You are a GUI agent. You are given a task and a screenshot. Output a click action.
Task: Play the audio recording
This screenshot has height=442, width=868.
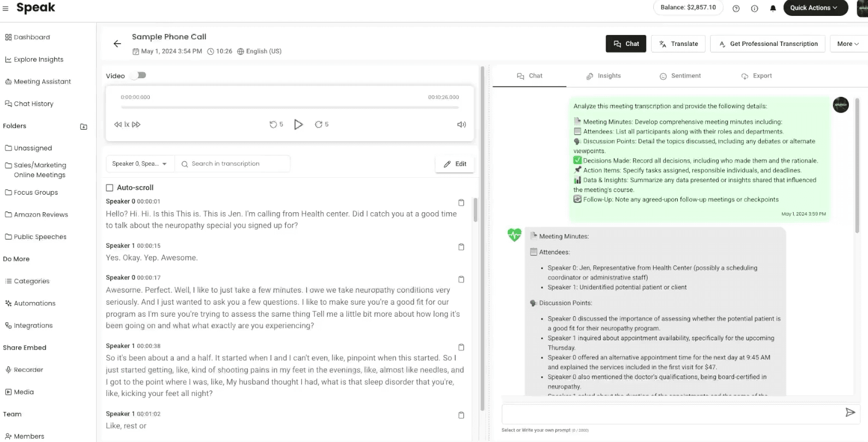click(298, 125)
